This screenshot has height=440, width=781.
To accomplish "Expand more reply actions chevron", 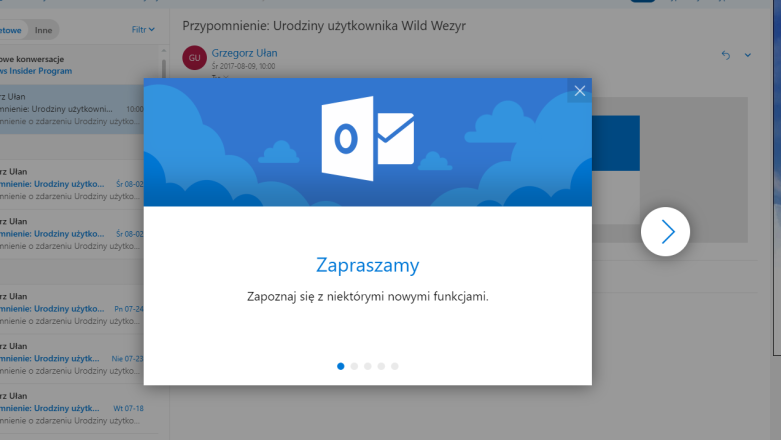I will [748, 55].
